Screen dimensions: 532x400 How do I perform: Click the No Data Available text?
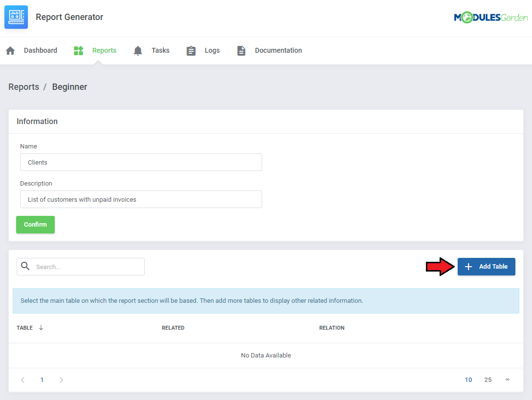click(x=266, y=355)
